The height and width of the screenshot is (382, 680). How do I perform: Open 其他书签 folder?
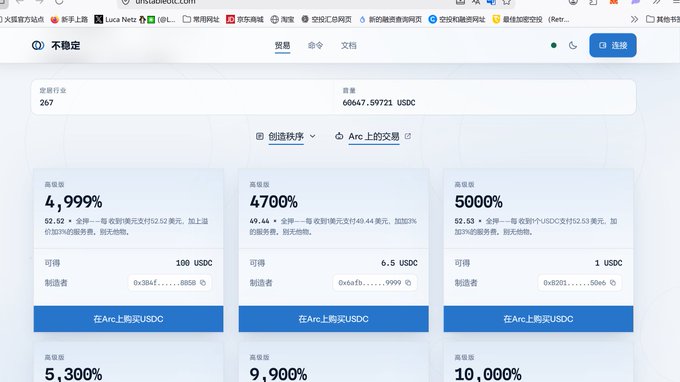coord(663,20)
